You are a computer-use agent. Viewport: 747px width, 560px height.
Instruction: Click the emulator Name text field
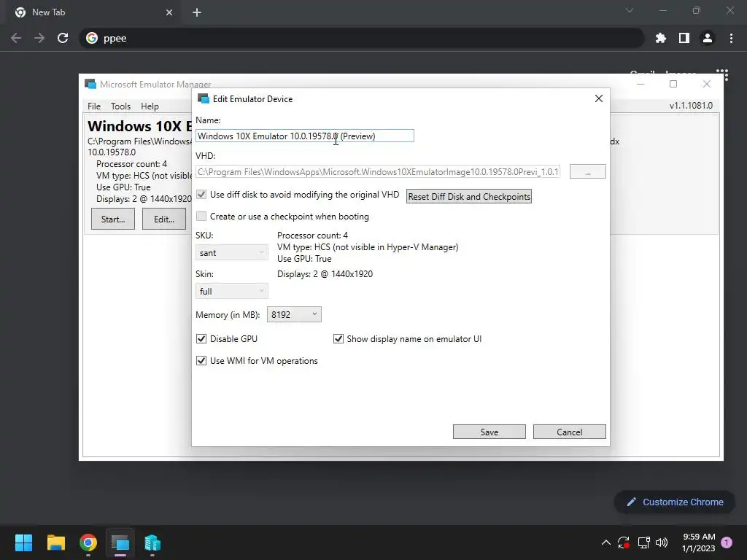pos(304,136)
